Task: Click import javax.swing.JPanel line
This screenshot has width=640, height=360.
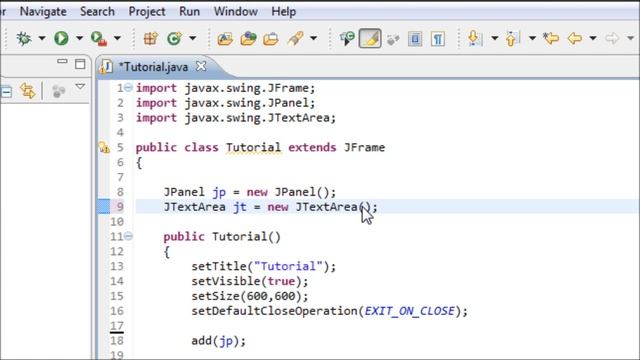Action: point(226,103)
